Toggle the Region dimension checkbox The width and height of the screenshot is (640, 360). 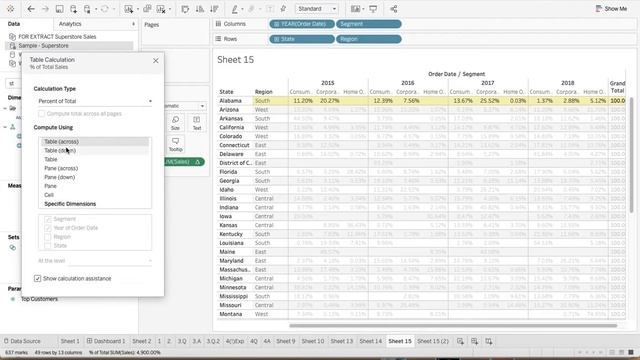pyautogui.click(x=48, y=237)
